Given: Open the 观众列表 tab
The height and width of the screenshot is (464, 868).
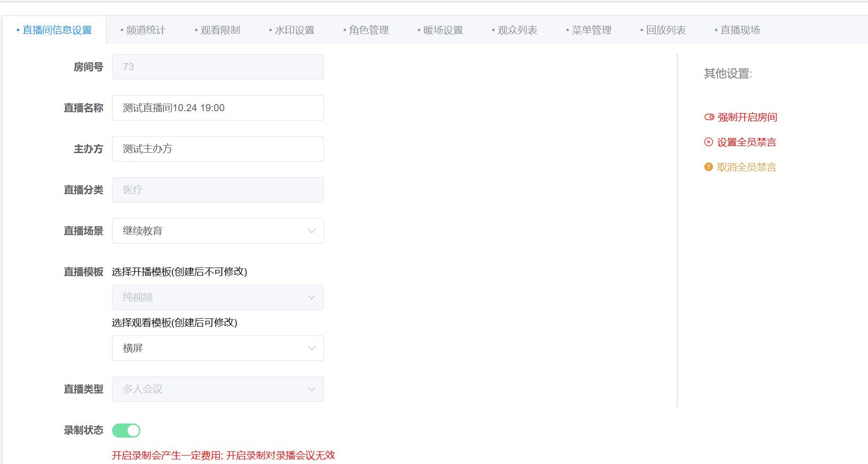Looking at the screenshot, I should click(515, 30).
